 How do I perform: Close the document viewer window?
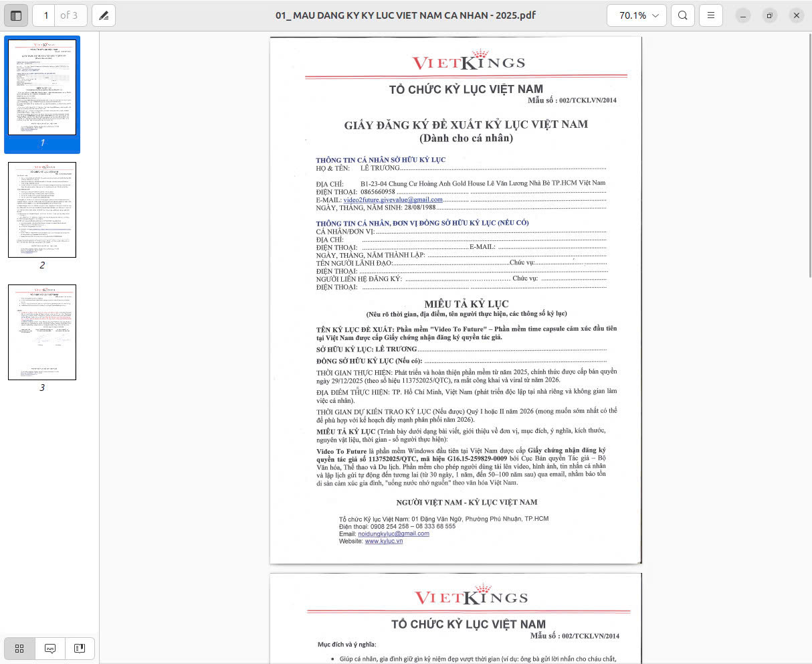pos(796,15)
